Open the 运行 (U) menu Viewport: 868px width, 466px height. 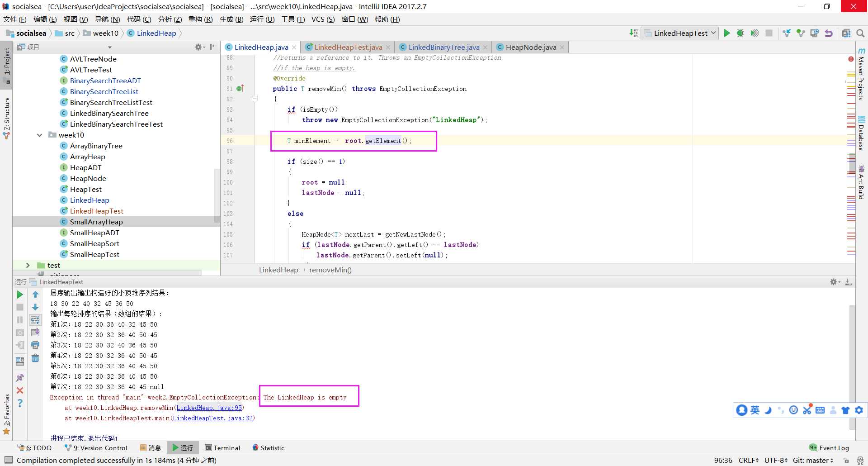tap(262, 19)
